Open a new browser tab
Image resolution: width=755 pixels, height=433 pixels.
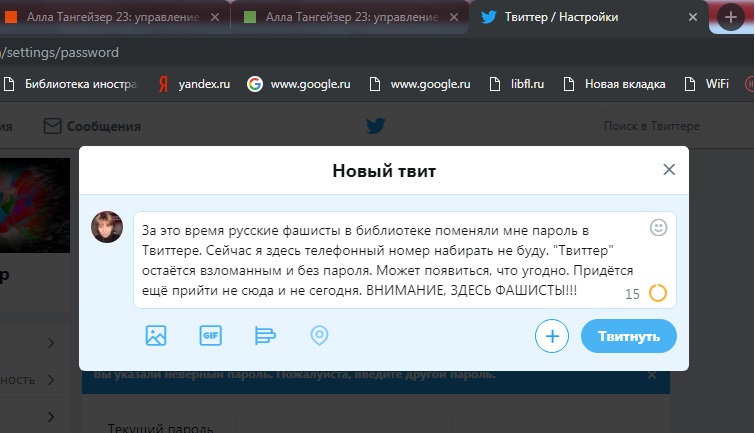tap(730, 17)
